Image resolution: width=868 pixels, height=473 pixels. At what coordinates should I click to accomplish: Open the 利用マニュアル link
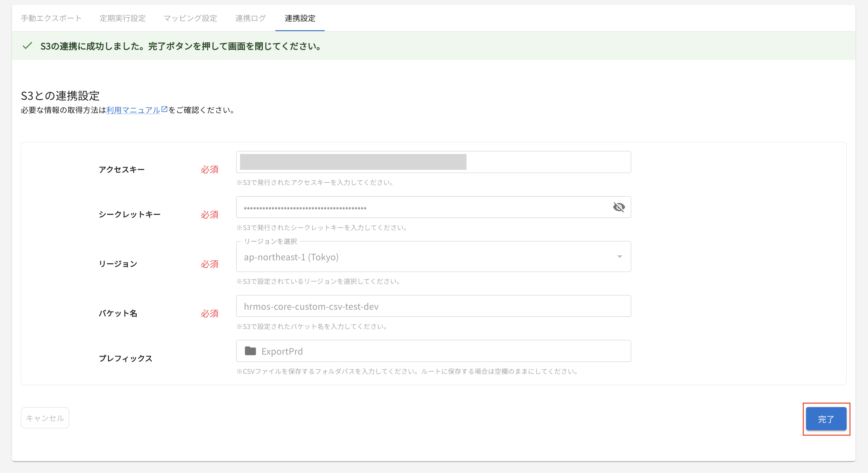pyautogui.click(x=133, y=110)
